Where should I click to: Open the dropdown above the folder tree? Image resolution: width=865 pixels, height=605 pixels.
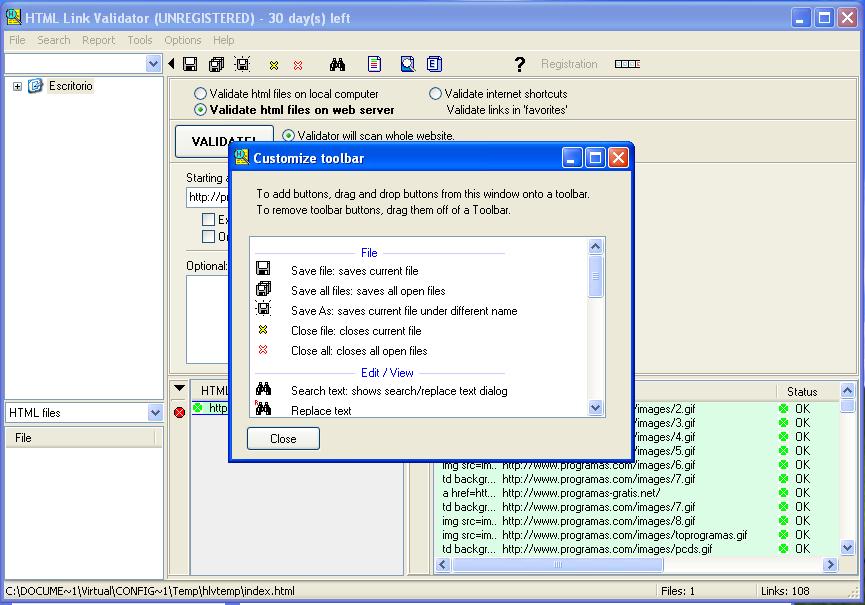pos(153,64)
